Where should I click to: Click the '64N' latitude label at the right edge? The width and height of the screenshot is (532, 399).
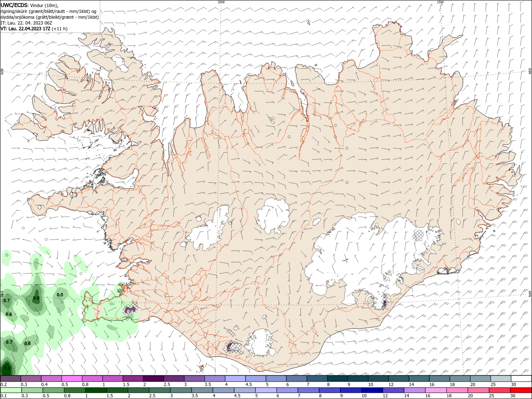[530, 293]
